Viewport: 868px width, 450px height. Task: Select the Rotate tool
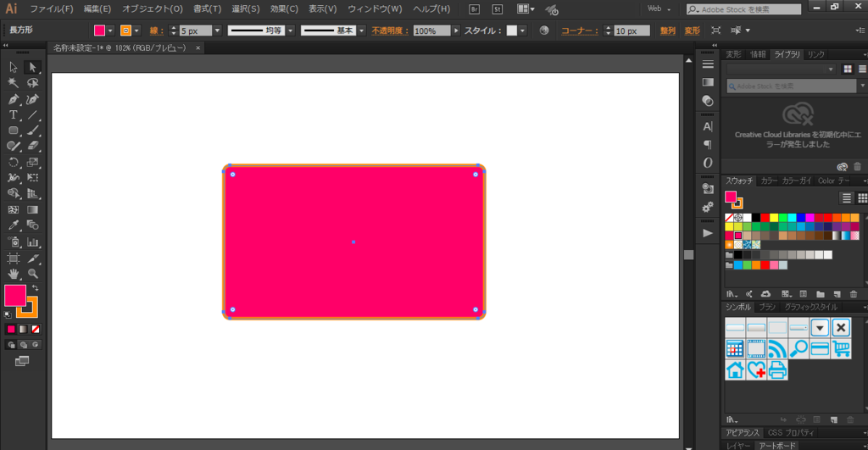(14, 162)
